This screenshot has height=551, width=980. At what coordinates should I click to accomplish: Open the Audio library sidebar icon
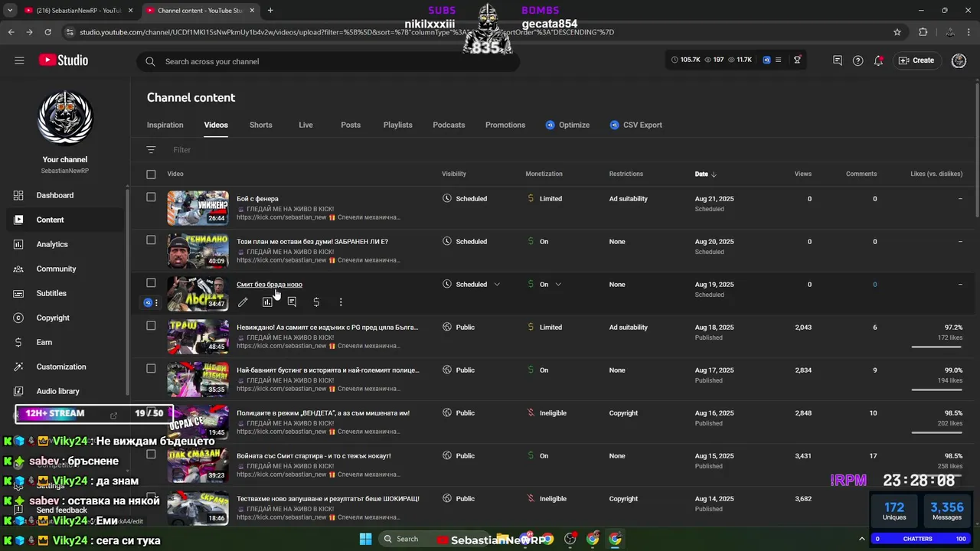(x=18, y=391)
